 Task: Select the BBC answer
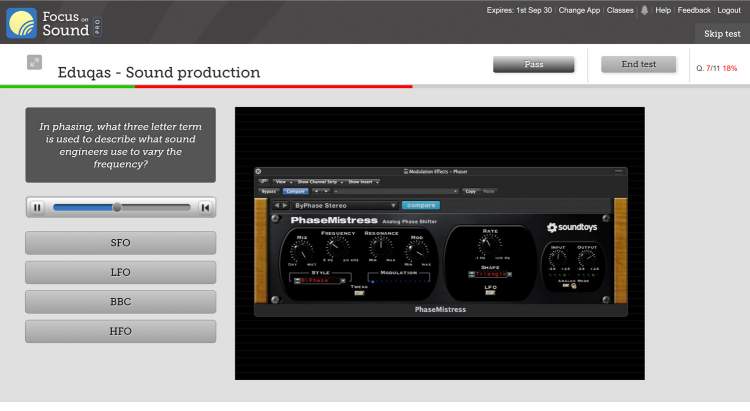click(121, 302)
